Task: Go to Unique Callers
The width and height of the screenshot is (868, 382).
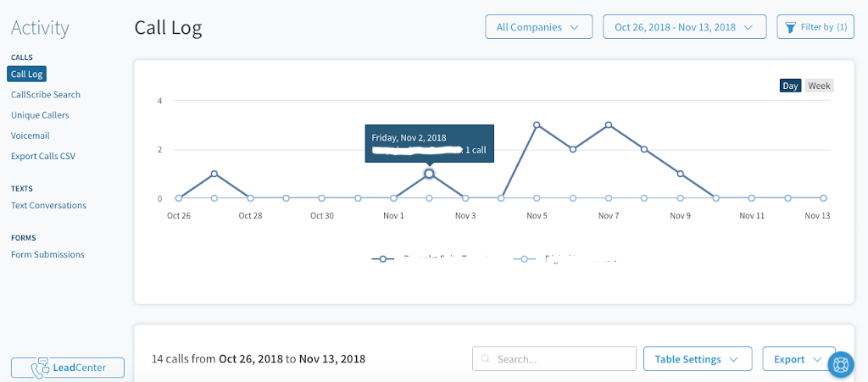Action: point(40,115)
